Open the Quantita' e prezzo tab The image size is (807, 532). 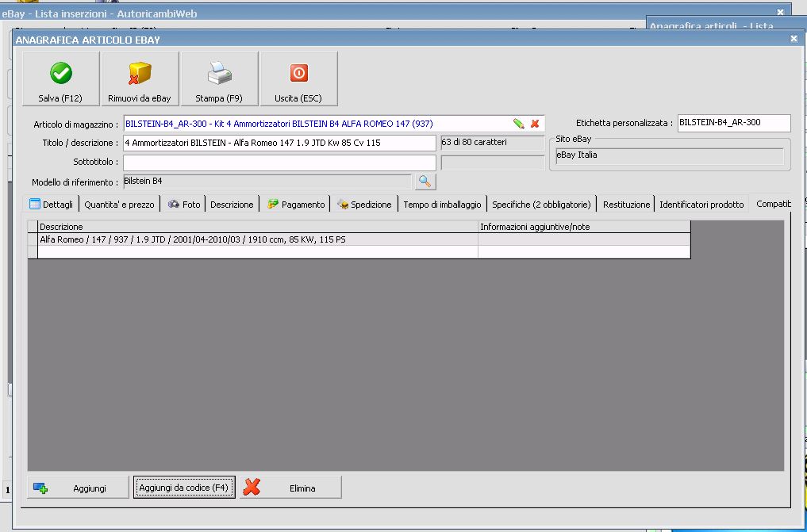click(x=119, y=204)
